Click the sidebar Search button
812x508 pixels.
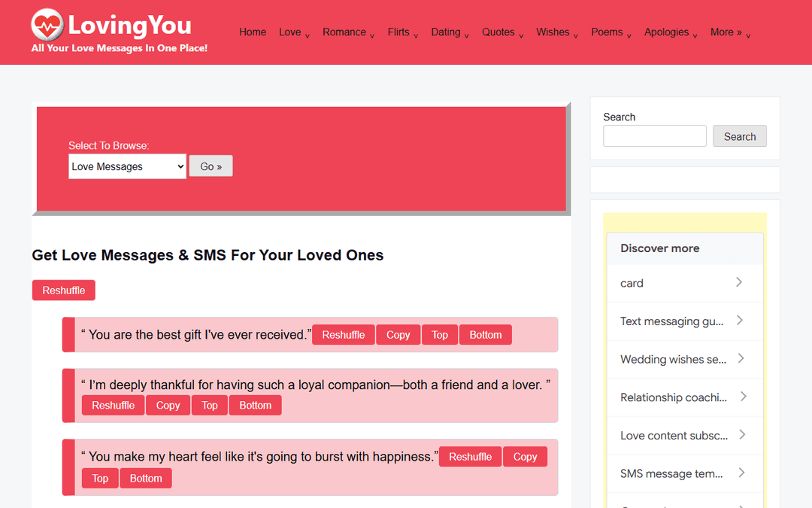740,136
